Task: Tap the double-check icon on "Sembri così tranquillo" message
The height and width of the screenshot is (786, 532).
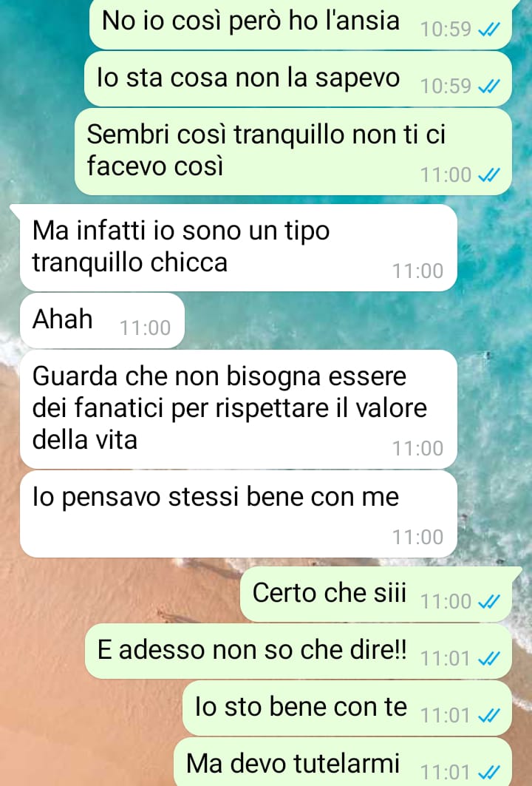Action: pos(488,175)
